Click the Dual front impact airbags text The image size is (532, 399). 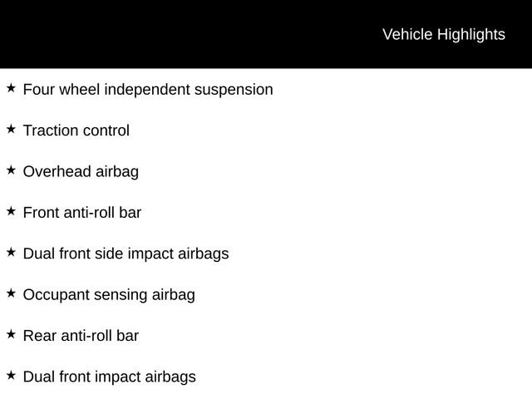point(110,377)
